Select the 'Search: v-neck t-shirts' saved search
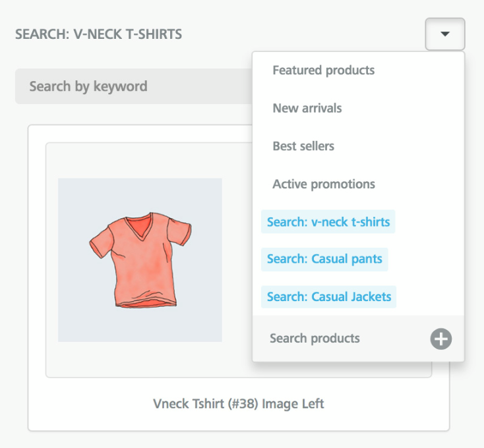This screenshot has width=484, height=448. click(x=328, y=222)
